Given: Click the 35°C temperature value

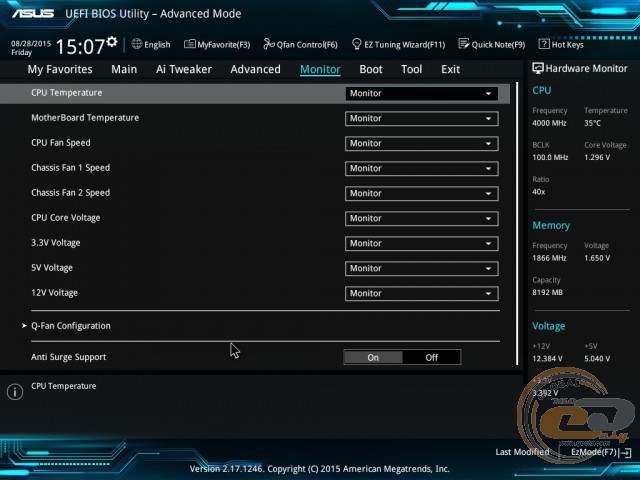Looking at the screenshot, I should 592,123.
